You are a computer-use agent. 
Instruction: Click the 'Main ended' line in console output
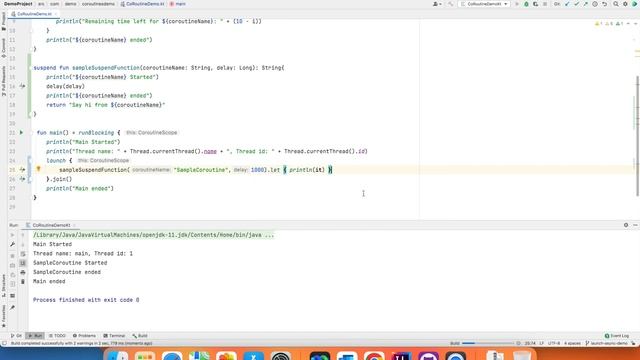pos(49,282)
